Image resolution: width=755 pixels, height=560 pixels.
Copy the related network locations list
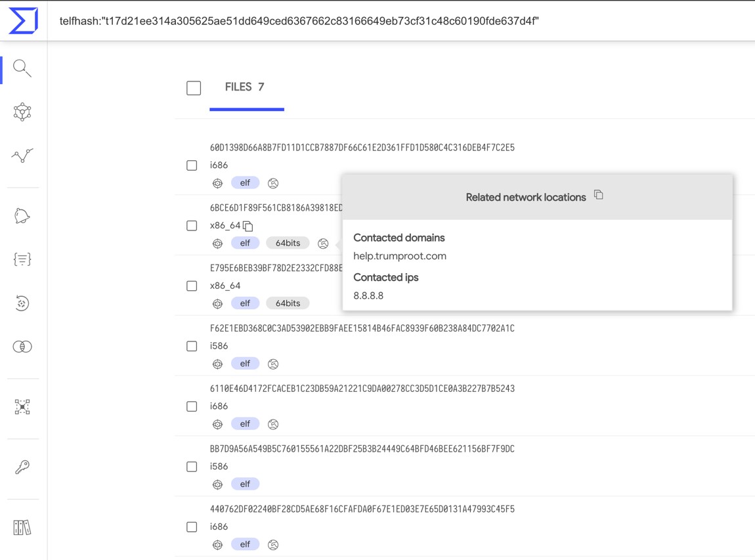click(598, 195)
